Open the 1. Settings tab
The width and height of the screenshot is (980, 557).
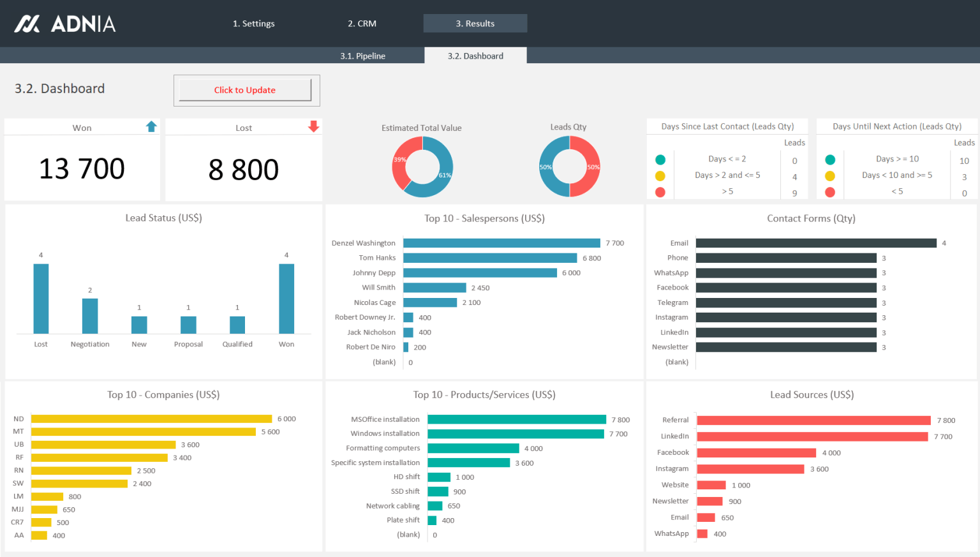[254, 24]
